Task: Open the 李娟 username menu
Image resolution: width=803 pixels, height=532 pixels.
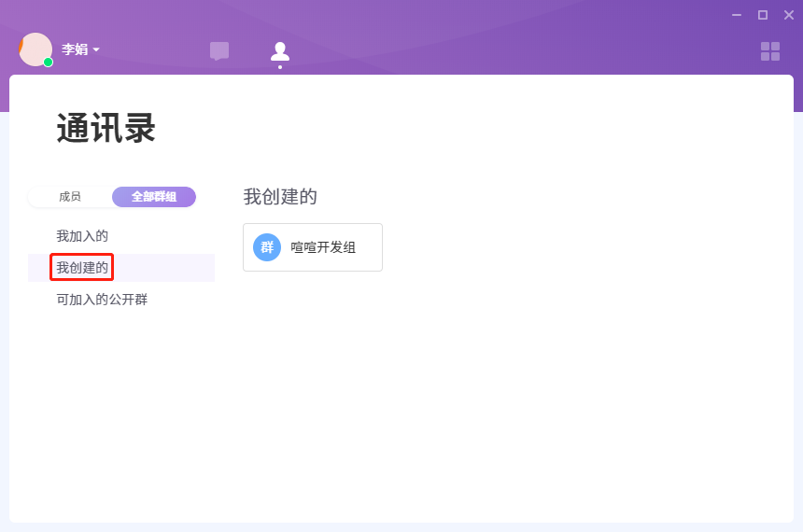Action: (75, 49)
